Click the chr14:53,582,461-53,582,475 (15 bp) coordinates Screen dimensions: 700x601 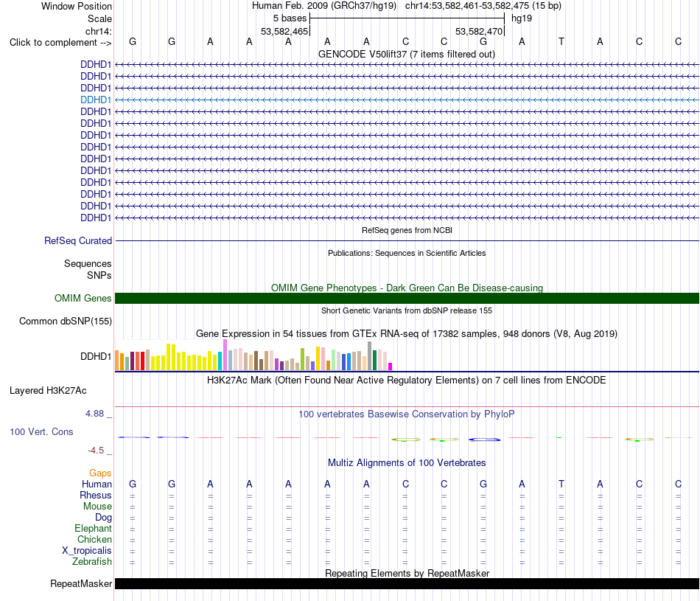point(483,6)
